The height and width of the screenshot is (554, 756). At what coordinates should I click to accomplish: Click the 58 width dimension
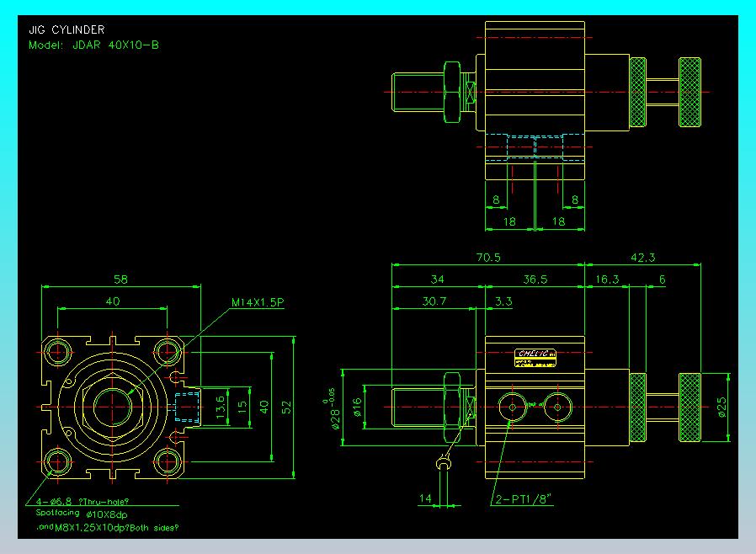120,280
